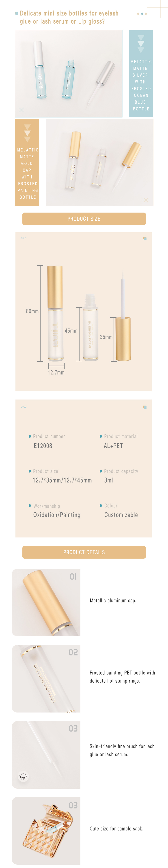Image resolution: width=168 pixels, height=868 pixels.
Task: Click the eyelash icon in brush photo
Action: [x=23, y=777]
